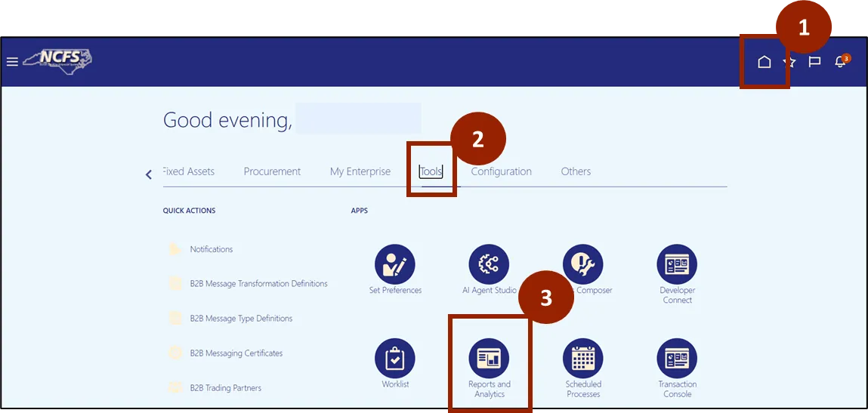Click the Notifications quick action icon

[x=175, y=249]
